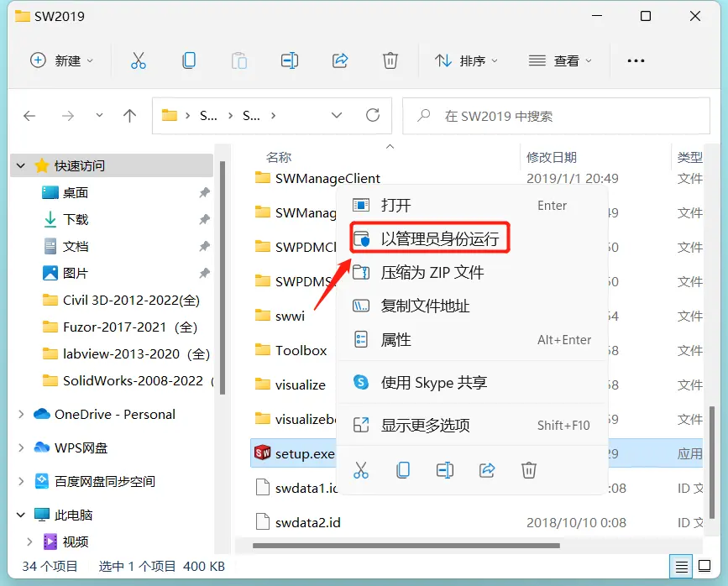Unpin 图片 from quick access
Screen dimensions: 728x586
[x=204, y=273]
